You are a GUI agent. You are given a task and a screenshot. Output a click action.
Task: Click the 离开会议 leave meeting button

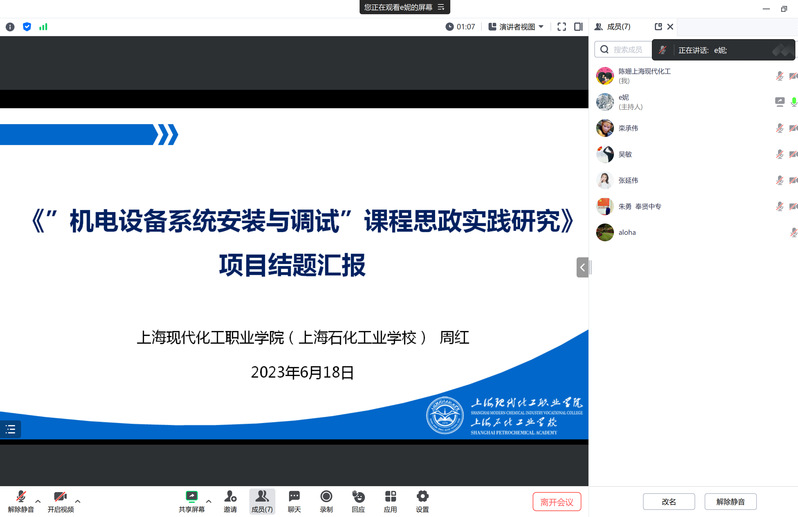click(x=556, y=502)
